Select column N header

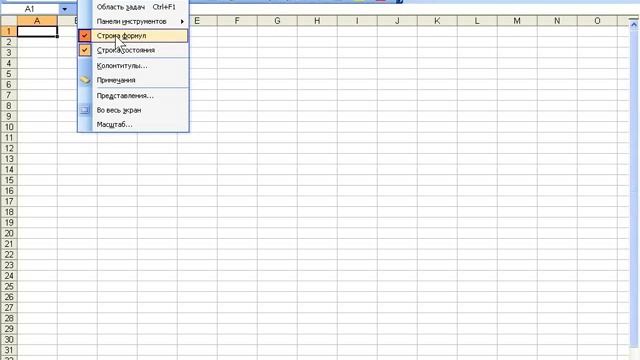click(x=557, y=21)
